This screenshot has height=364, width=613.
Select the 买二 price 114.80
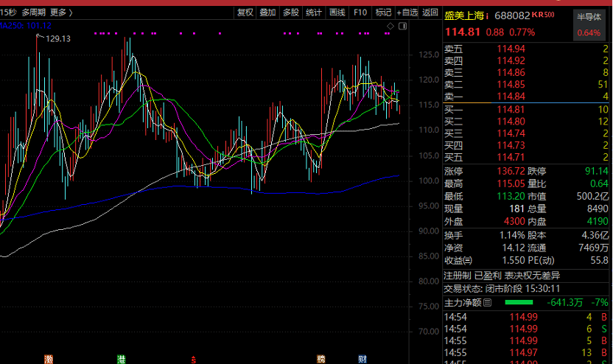pos(511,122)
